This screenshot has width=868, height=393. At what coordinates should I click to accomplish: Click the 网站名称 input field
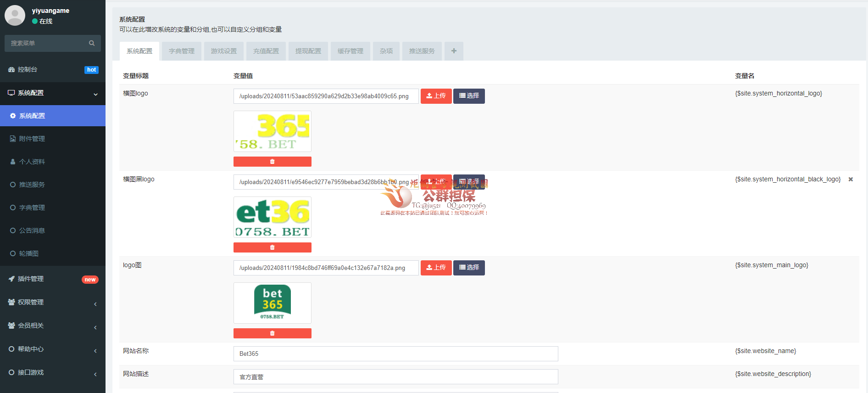(395, 354)
